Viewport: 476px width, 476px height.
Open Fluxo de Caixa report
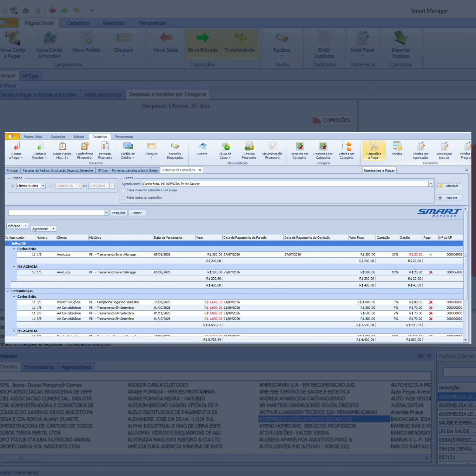pos(225,150)
